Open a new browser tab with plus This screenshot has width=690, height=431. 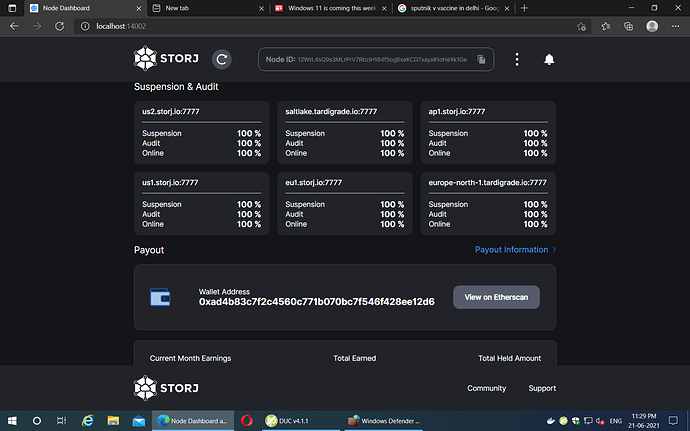(526, 8)
